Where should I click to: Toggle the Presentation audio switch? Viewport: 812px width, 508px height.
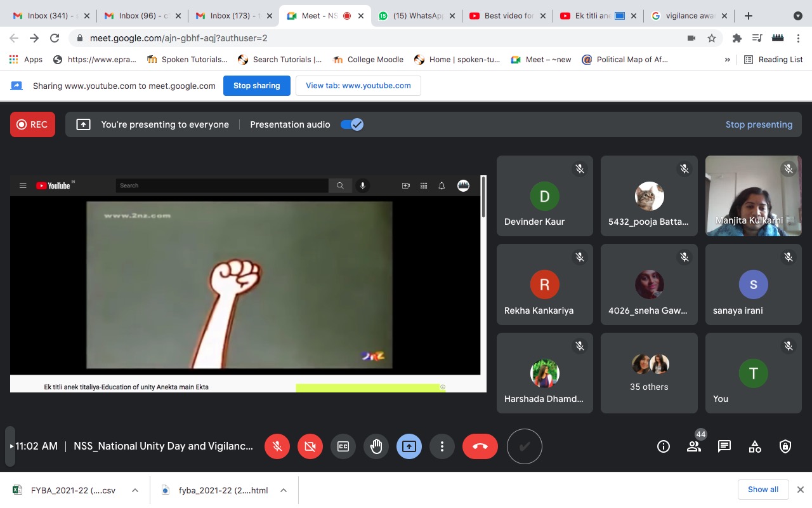click(351, 124)
